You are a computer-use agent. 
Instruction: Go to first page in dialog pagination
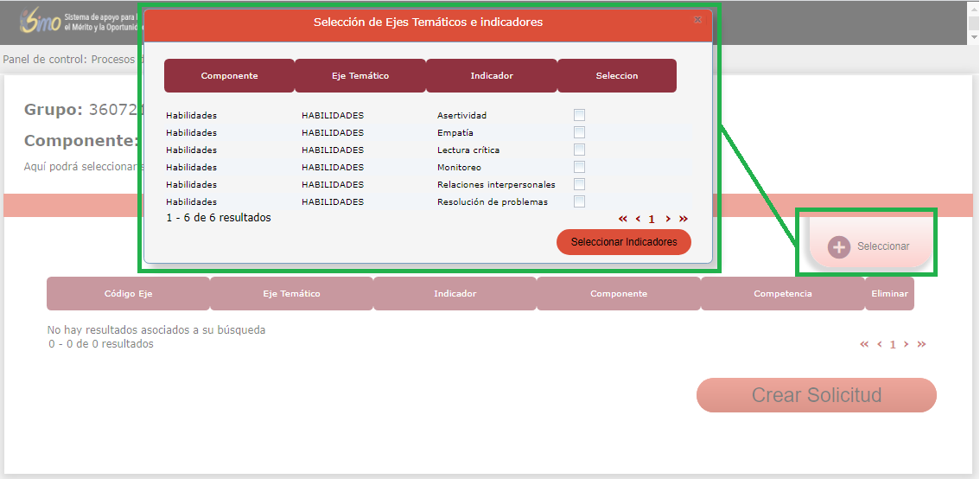click(623, 219)
